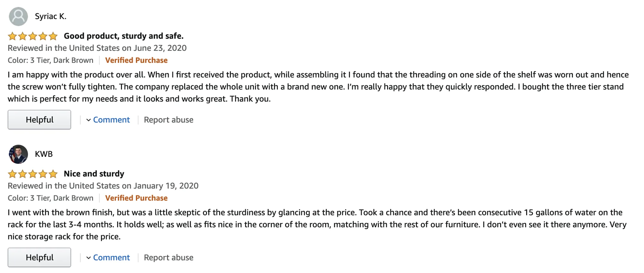The image size is (644, 273).
Task: Click the January 19, 2020 review date line
Action: [x=103, y=186]
